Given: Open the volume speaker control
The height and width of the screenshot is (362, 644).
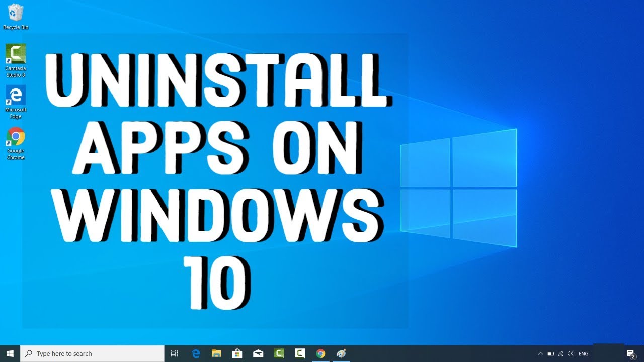Looking at the screenshot, I should tap(571, 354).
